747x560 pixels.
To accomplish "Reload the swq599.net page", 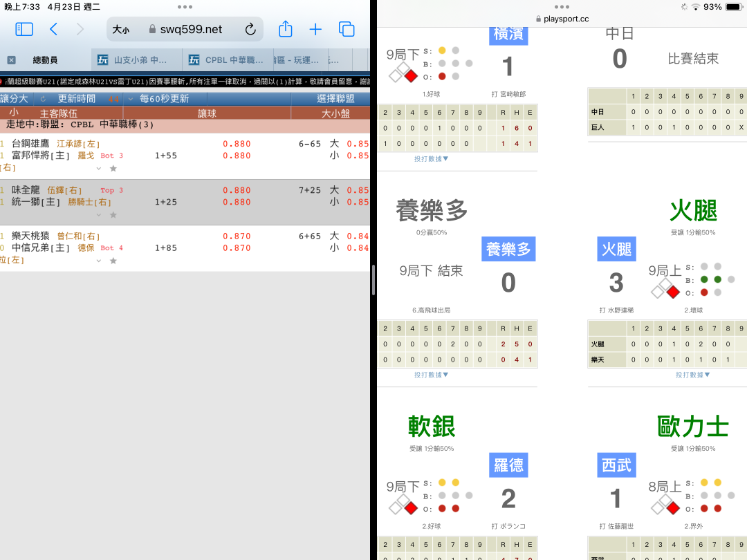I will point(250,30).
